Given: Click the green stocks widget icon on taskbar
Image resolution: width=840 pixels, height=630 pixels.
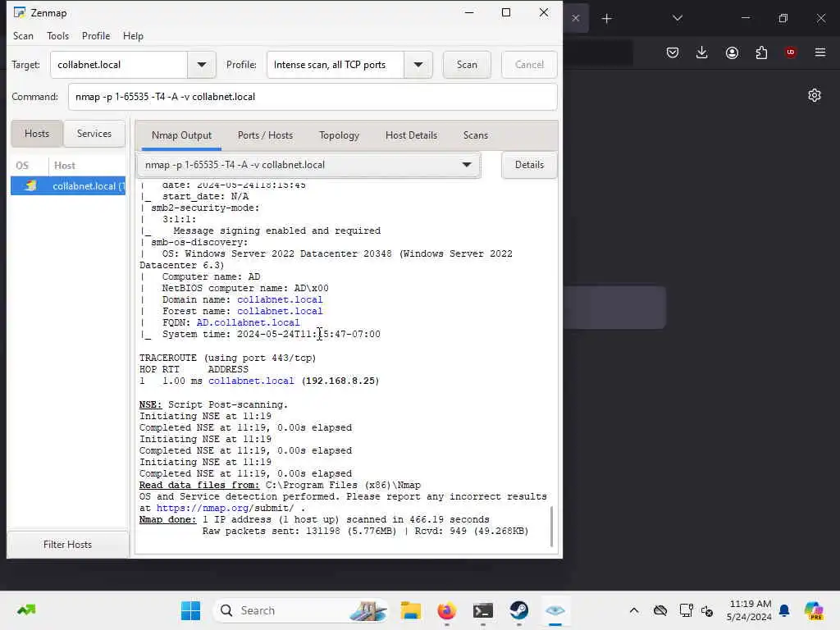Looking at the screenshot, I should coord(26,609).
